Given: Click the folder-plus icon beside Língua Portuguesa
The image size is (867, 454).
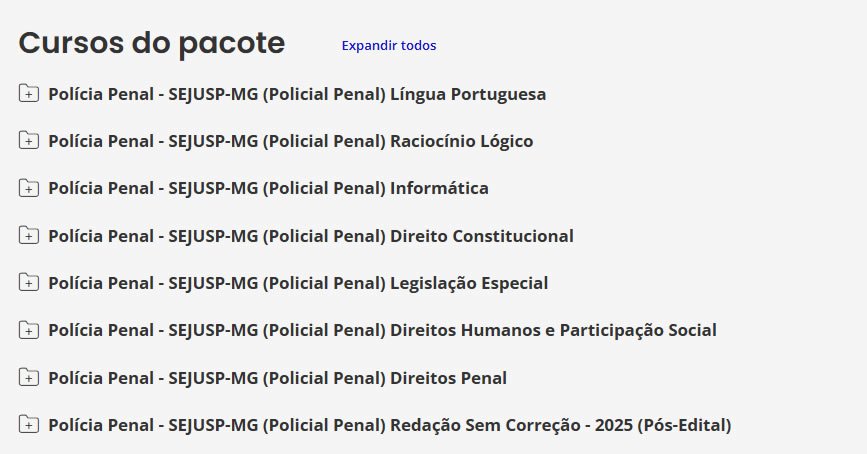Looking at the screenshot, I should coord(29,94).
